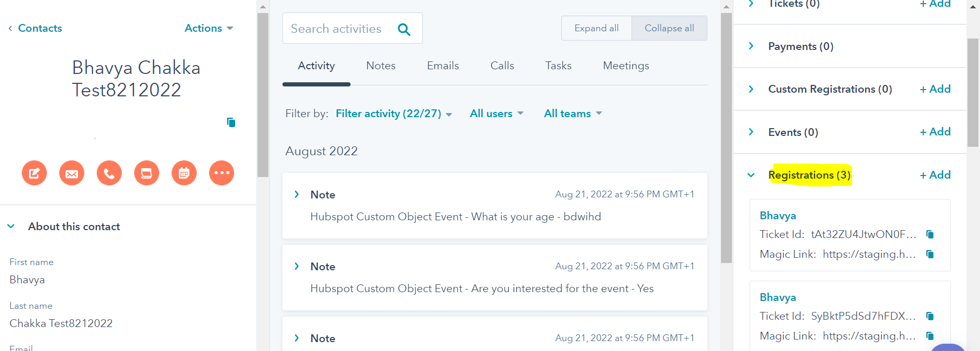Click the search magnifier icon
The height and width of the screenshot is (351, 980).
pos(404,29)
